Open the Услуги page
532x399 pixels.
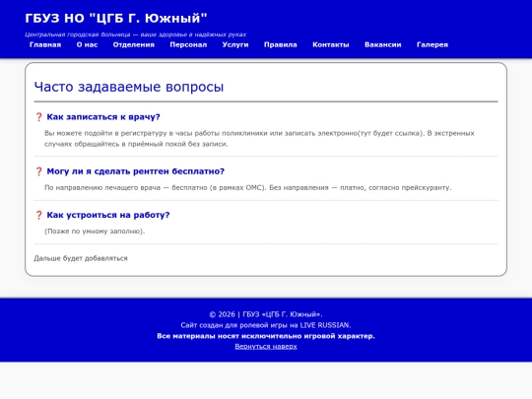click(235, 44)
